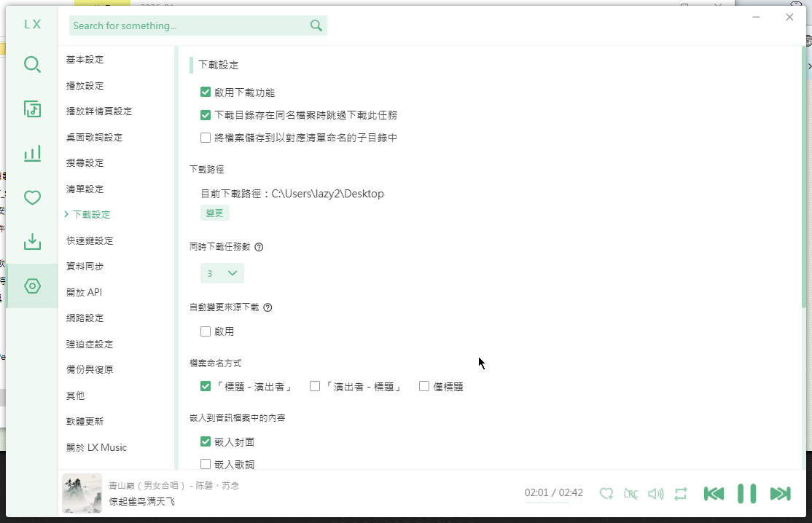Enable 嵌入歌詞 checkbox
The height and width of the screenshot is (523, 812).
(206, 464)
